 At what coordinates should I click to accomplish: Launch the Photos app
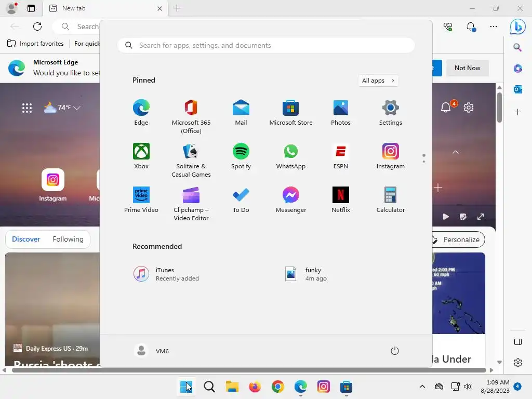tap(341, 113)
